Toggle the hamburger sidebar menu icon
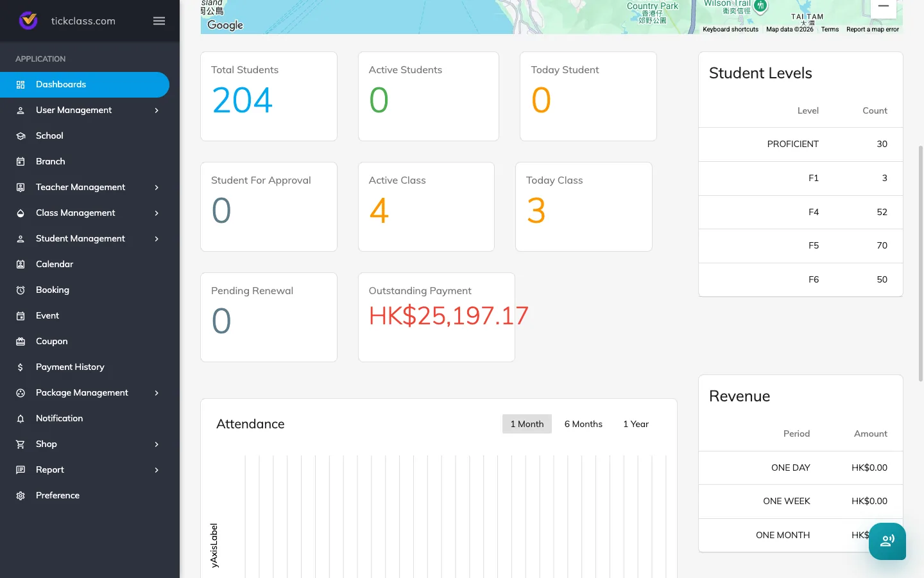The height and width of the screenshot is (578, 924). [159, 21]
